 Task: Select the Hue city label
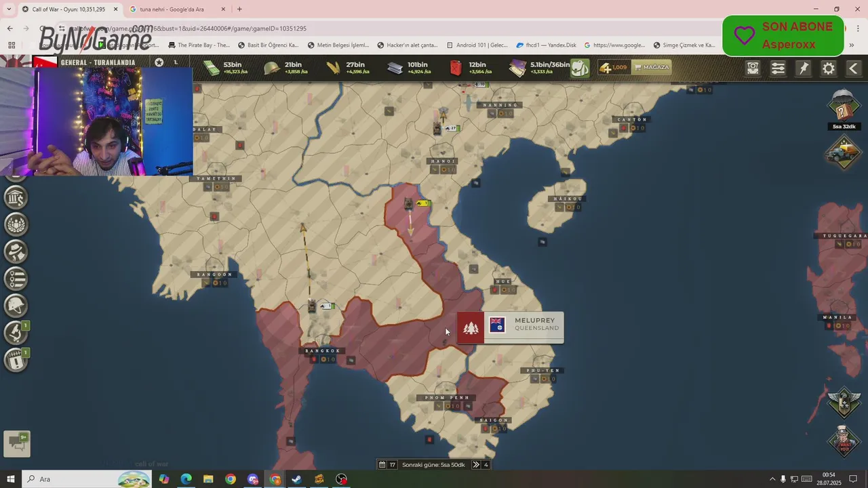coord(502,281)
